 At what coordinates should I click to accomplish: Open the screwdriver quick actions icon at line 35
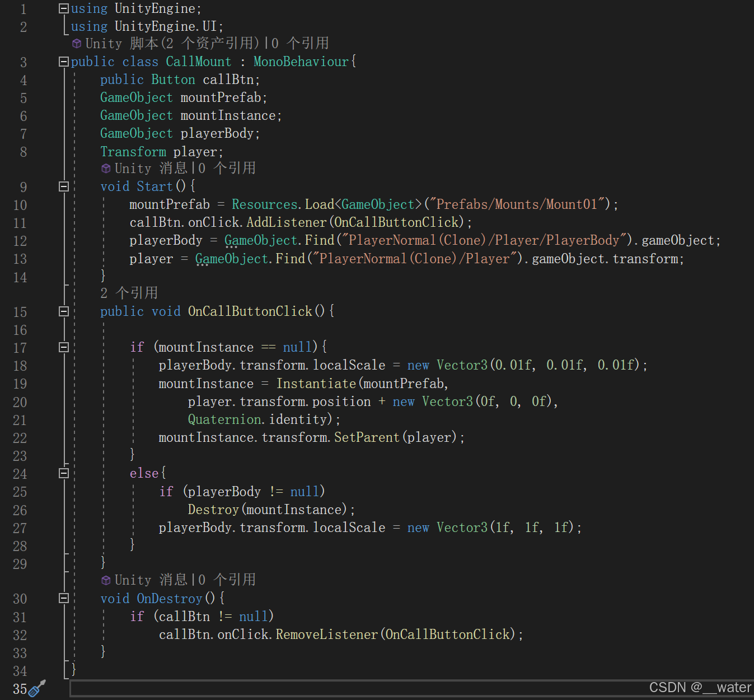click(37, 688)
